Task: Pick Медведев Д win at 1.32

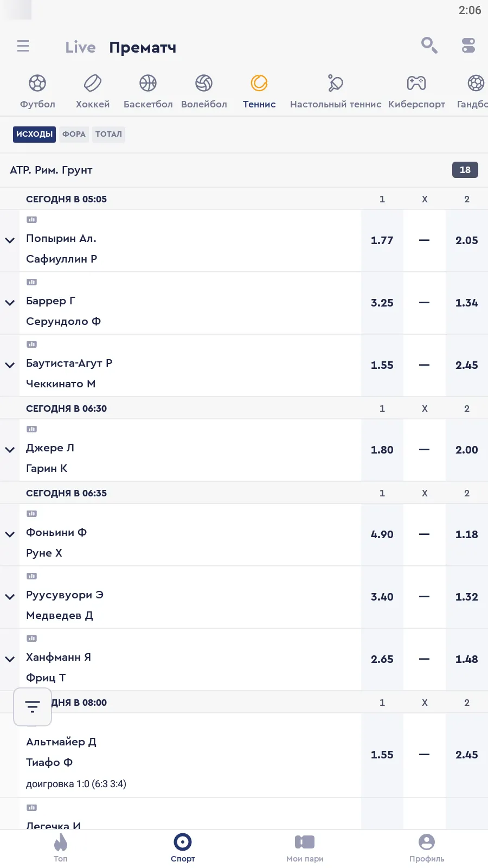Action: pos(467,597)
